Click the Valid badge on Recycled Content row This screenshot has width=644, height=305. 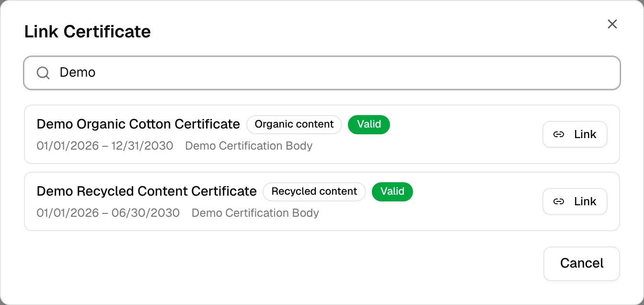(392, 191)
